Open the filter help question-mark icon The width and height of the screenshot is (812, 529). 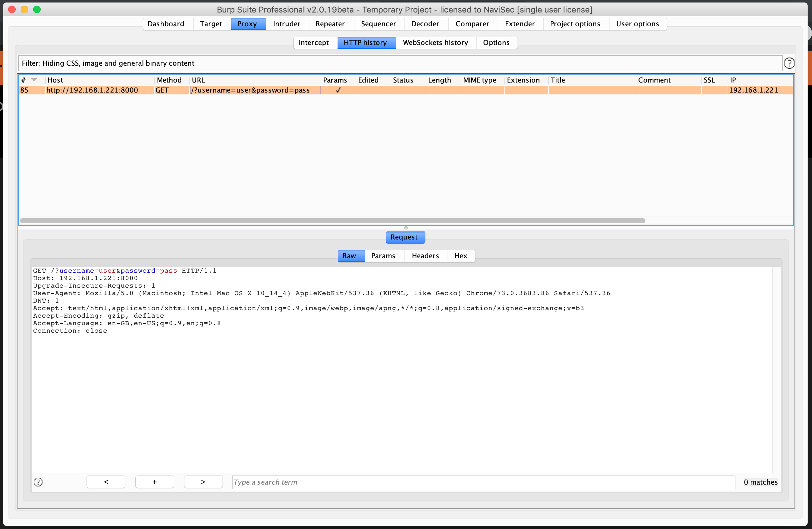tap(789, 63)
